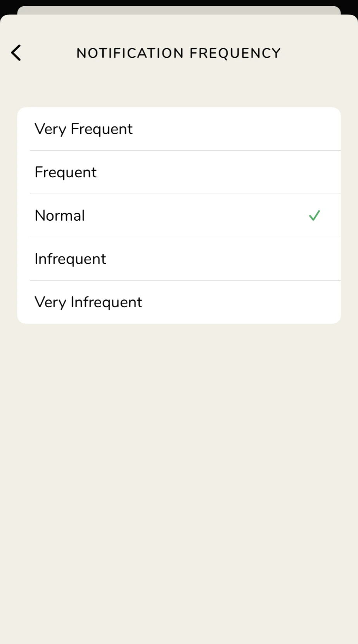Tap the "Frequent" label text

pyautogui.click(x=66, y=172)
